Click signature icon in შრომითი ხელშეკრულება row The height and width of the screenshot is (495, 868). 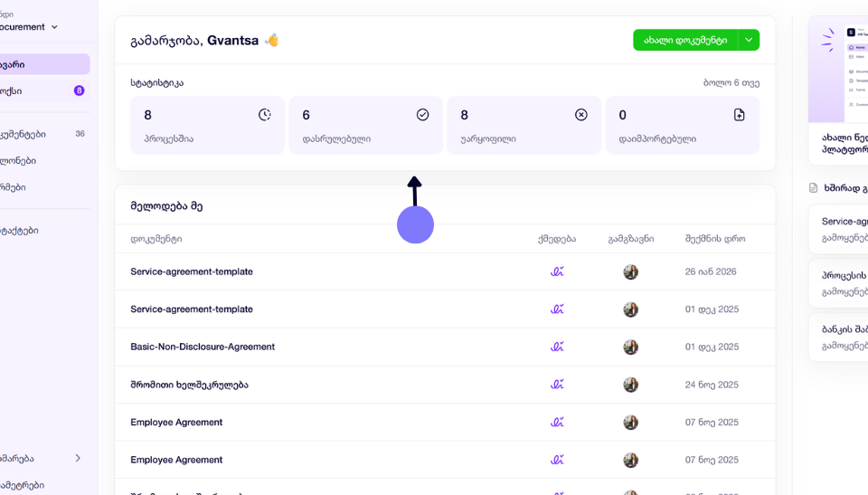tap(557, 385)
